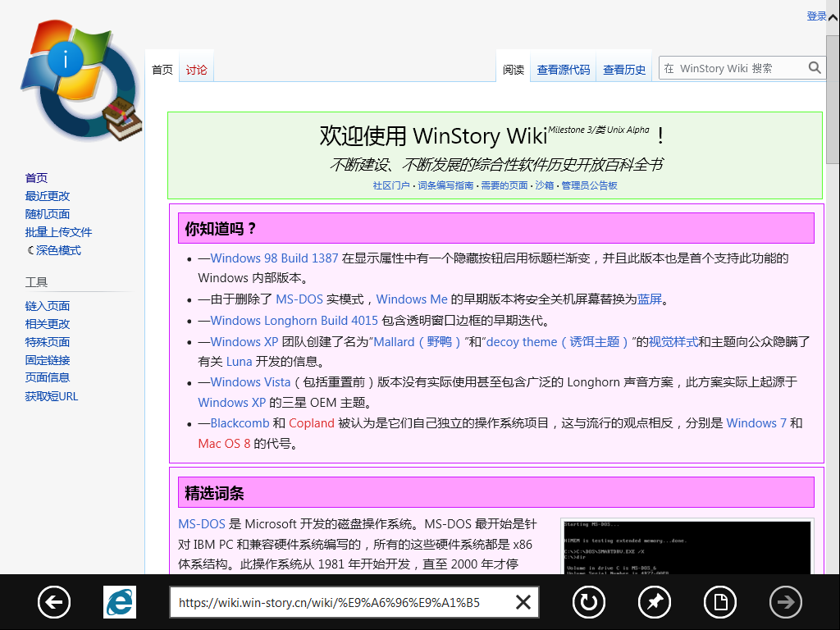Open the Windows Me link
This screenshot has height=630, width=840.
point(412,299)
